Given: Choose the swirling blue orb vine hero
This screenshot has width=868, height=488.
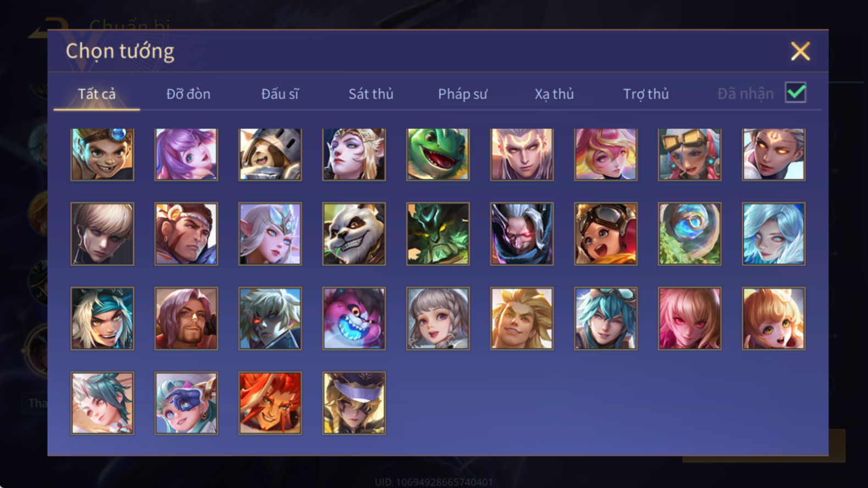Looking at the screenshot, I should (x=689, y=234).
